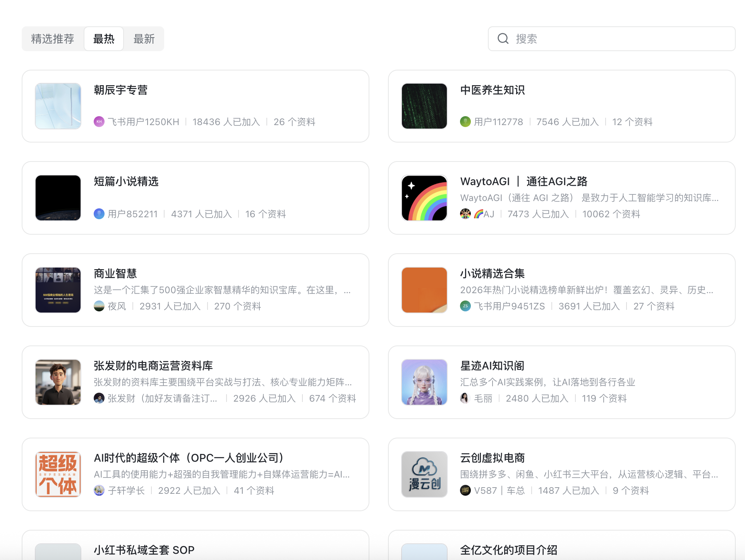Click the green matrix-code cover of 中医养生知识
Viewport: 745px width, 560px height.
(424, 106)
